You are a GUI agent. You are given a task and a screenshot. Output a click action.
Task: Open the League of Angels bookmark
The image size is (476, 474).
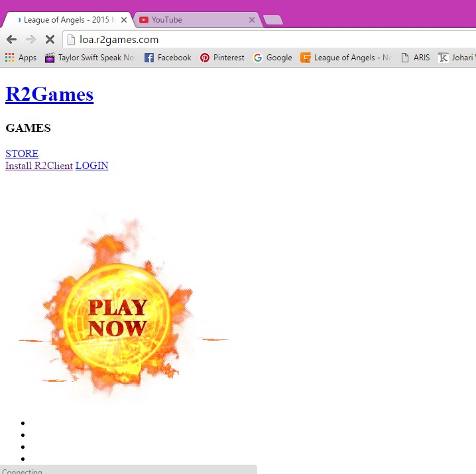click(345, 58)
